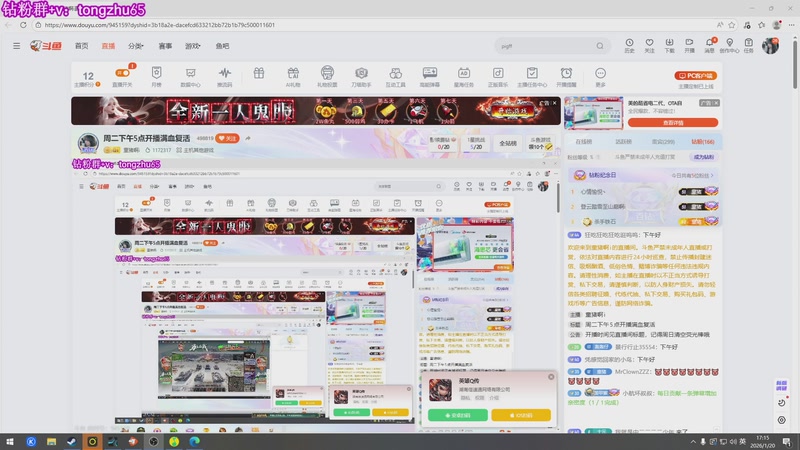
Task: Open the 星海任务 AD task icon
Action: (x=464, y=73)
